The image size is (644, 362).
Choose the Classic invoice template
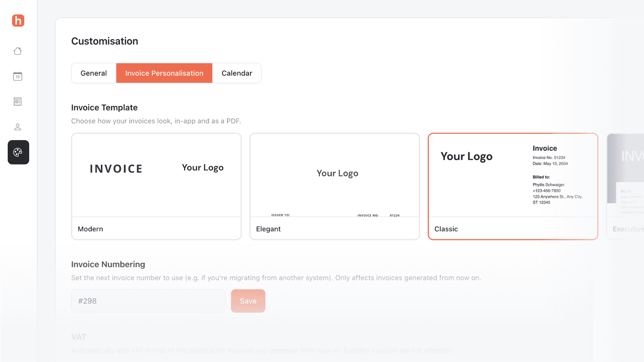click(x=513, y=186)
